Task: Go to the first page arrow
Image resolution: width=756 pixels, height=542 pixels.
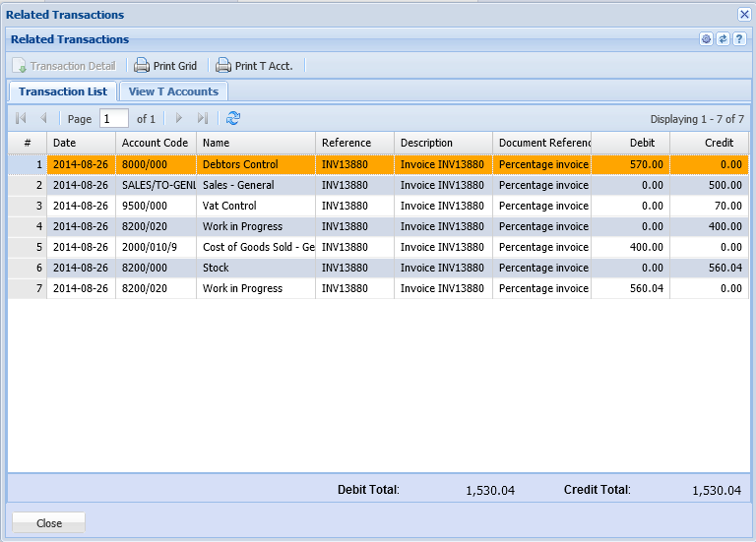Action: tap(21, 118)
